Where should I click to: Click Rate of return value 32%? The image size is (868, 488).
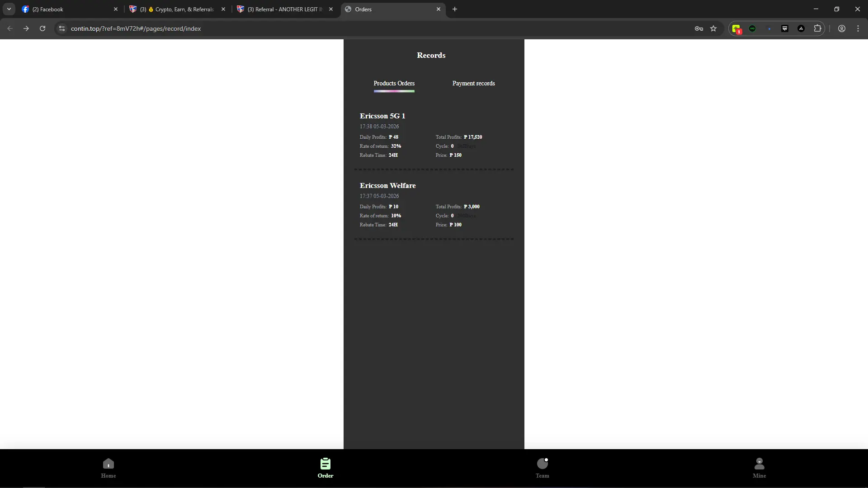click(x=396, y=146)
